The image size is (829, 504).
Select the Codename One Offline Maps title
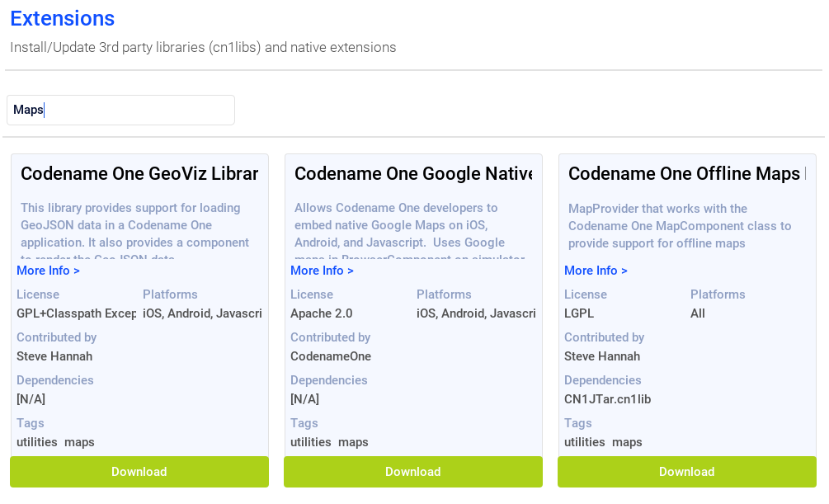(x=685, y=174)
